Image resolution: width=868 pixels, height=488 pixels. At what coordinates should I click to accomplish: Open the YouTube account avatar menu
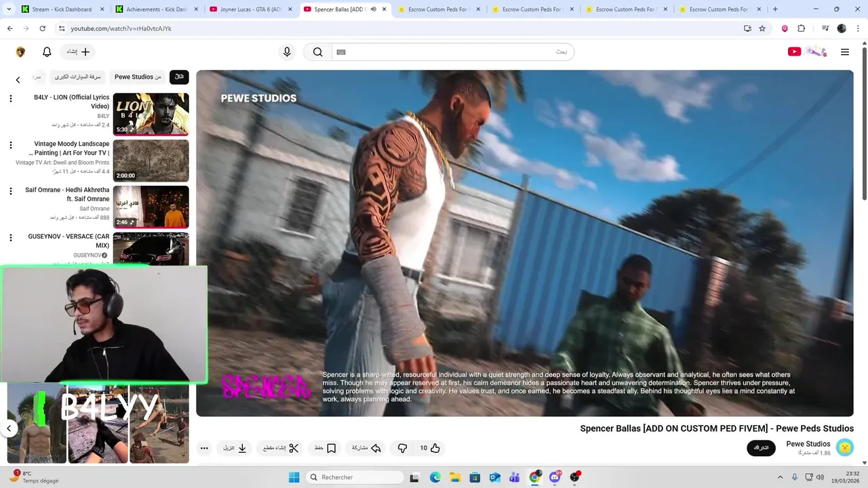[20, 52]
